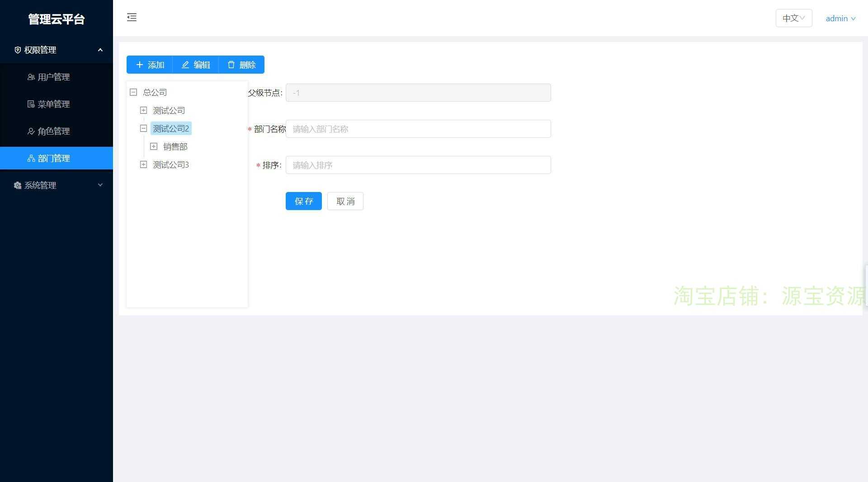Focus the 部门名称 input field
This screenshot has height=482, width=868.
pos(418,129)
